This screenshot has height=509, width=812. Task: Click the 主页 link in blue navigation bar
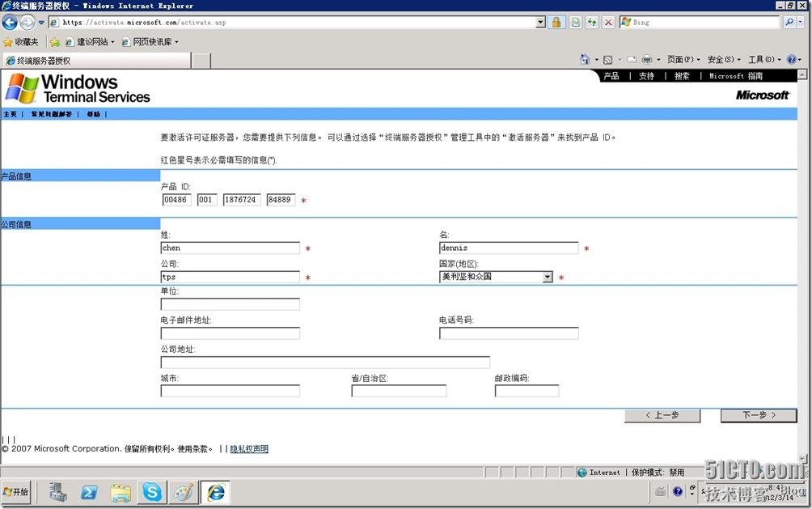click(10, 114)
